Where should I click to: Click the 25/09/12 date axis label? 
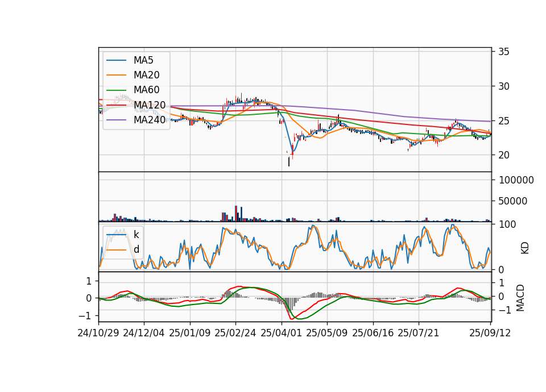[490, 333]
